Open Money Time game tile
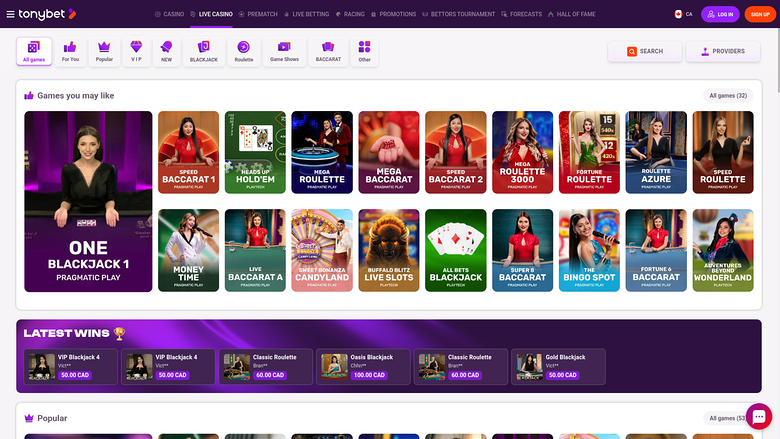This screenshot has height=439, width=780. 189,250
